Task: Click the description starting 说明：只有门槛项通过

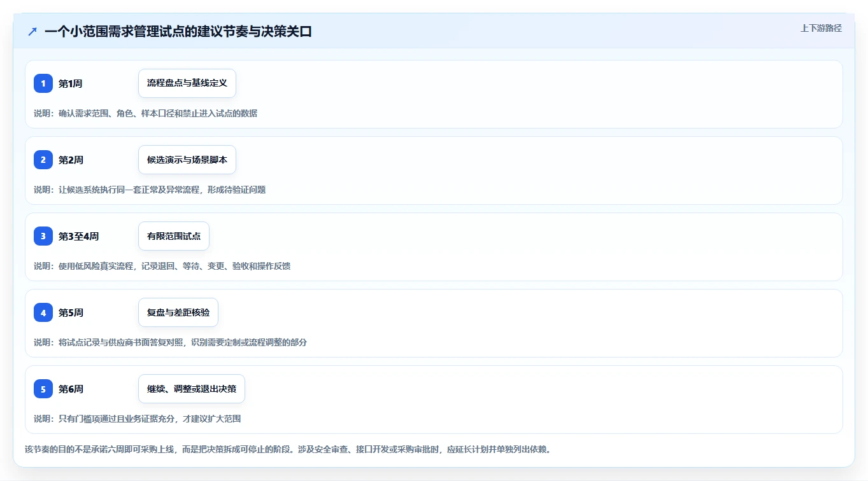Action: pyautogui.click(x=138, y=419)
